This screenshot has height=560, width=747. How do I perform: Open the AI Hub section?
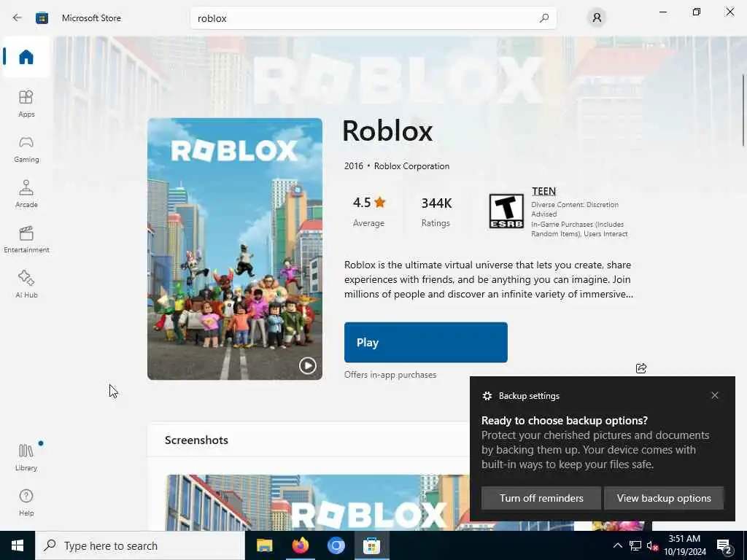[26, 284]
